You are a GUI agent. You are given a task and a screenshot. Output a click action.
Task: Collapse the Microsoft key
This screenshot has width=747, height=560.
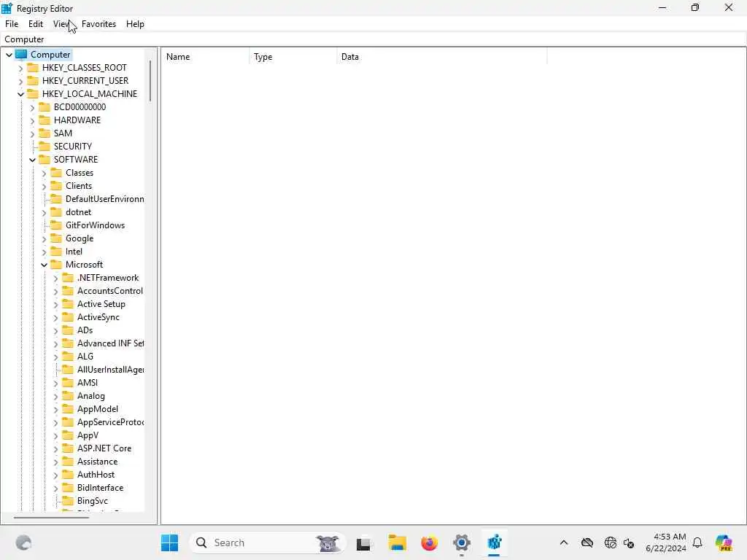click(x=44, y=265)
